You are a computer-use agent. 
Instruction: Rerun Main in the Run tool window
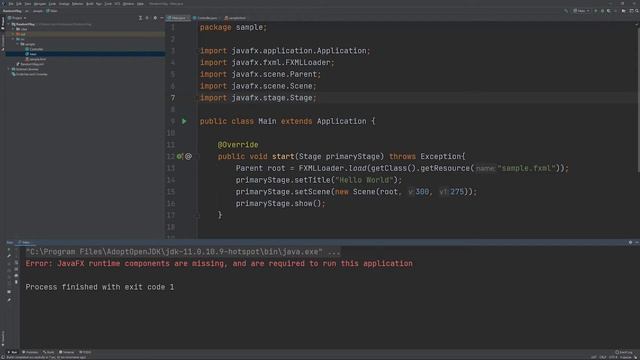[9, 249]
